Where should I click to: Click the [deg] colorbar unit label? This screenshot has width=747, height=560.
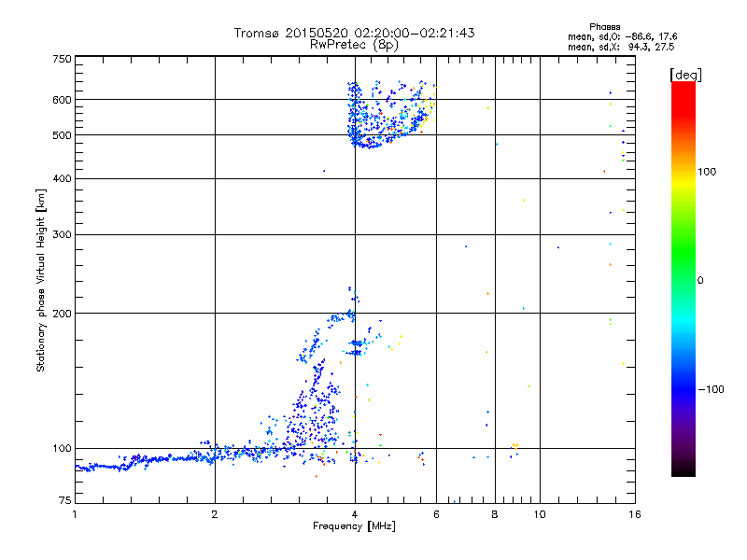point(684,73)
